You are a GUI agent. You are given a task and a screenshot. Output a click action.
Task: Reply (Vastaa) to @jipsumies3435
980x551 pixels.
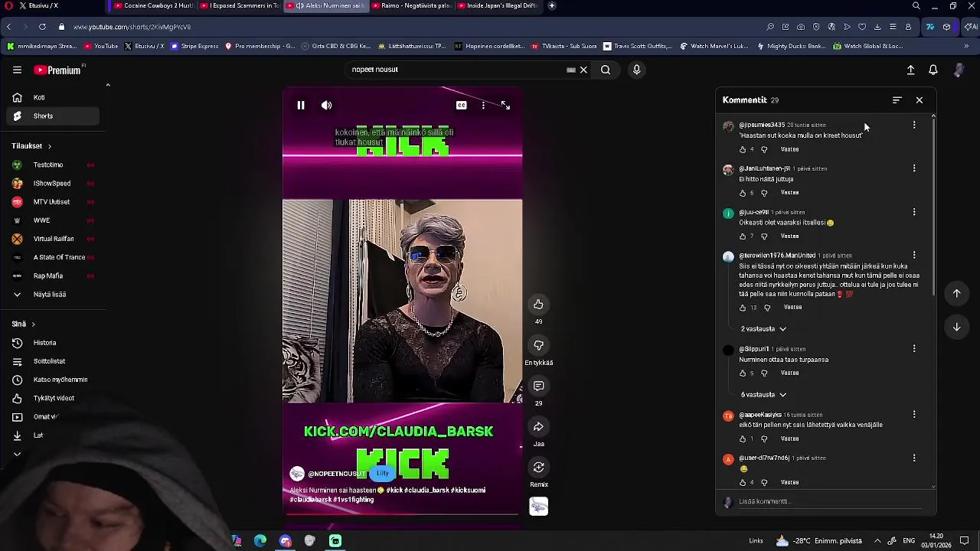(x=789, y=149)
